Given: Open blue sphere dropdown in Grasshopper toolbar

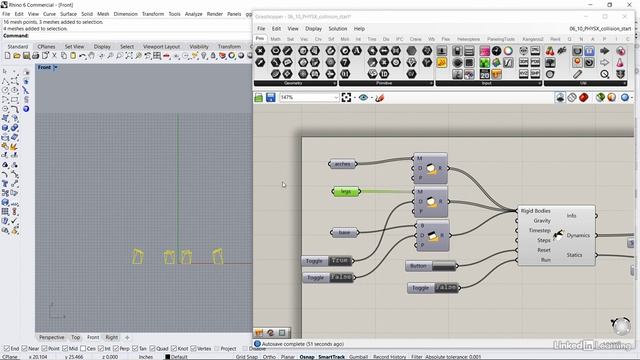Looking at the screenshot, I should [631, 98].
